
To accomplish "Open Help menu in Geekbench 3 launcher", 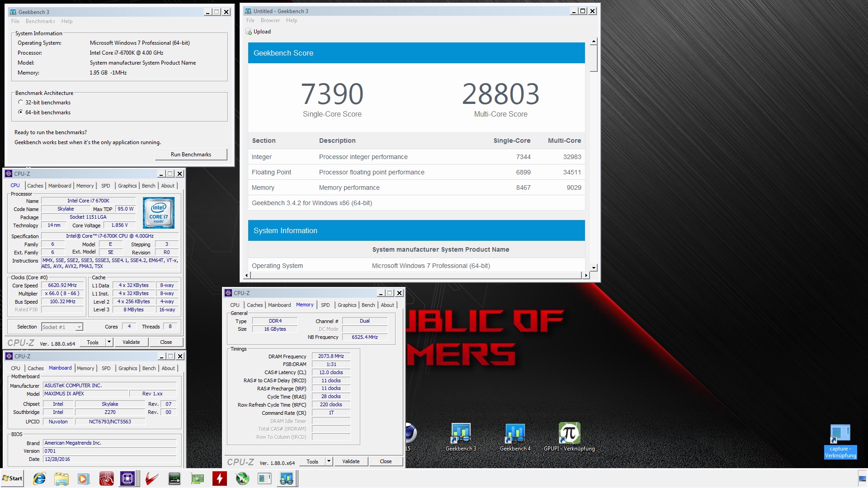I will click(67, 21).
